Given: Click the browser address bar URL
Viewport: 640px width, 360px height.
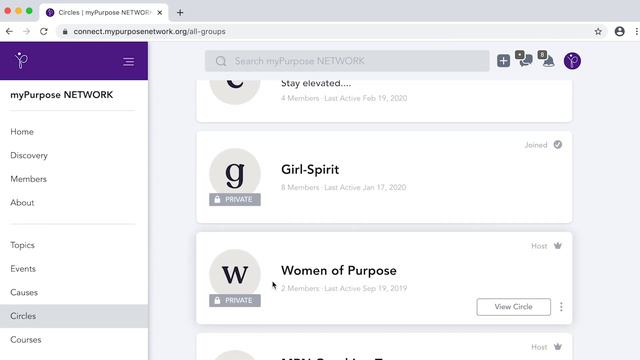Looking at the screenshot, I should pos(149,31).
